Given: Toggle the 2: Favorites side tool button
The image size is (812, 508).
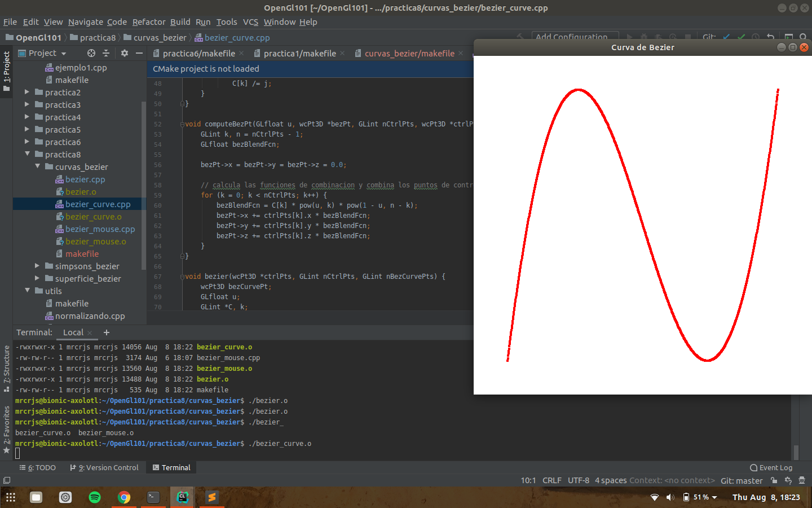Looking at the screenshot, I should (6, 430).
